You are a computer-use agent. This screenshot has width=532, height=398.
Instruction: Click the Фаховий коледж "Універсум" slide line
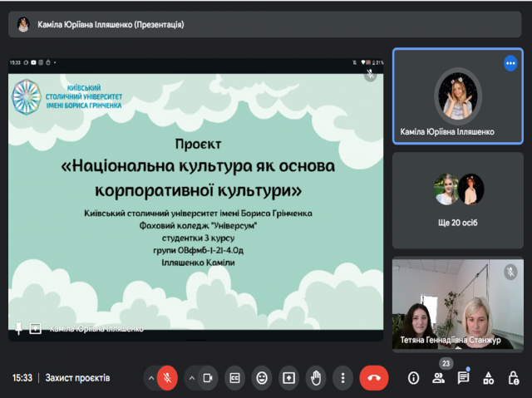tap(198, 225)
